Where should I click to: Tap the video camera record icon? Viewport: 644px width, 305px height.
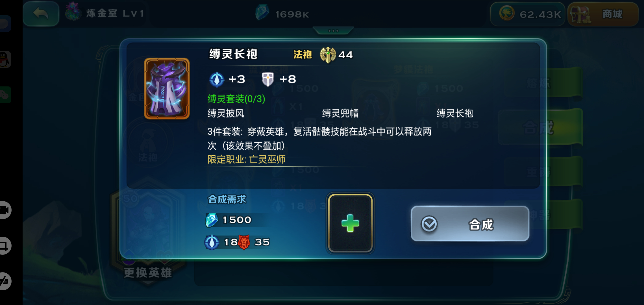pos(5,210)
